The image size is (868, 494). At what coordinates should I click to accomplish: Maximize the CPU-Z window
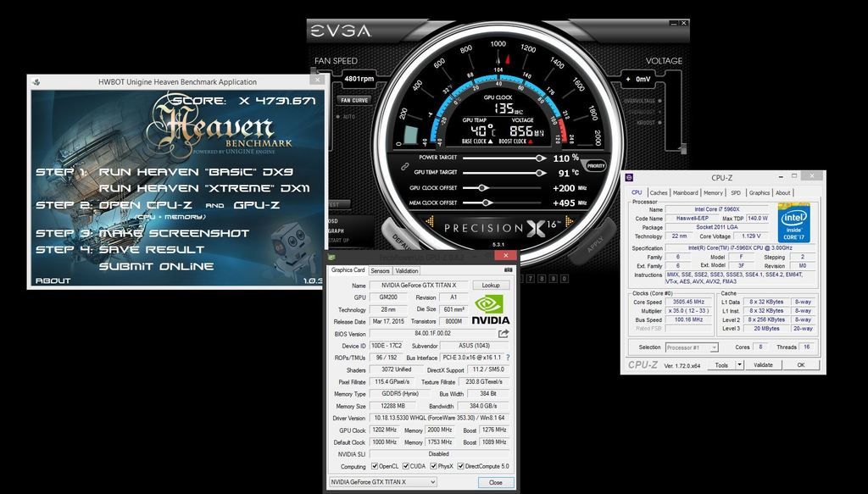click(793, 176)
